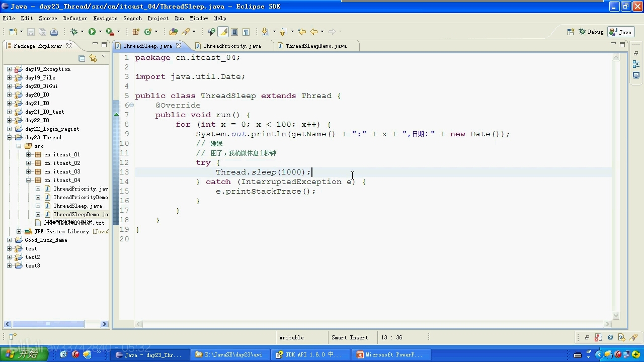Click the Next Annotation arrow icon

click(x=265, y=32)
